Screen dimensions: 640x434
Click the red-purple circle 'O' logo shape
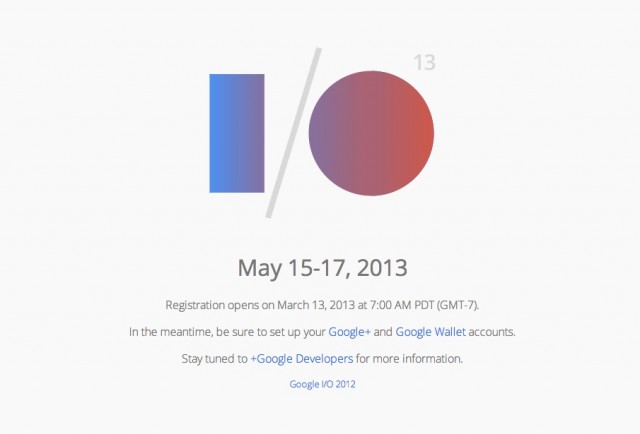tap(371, 133)
